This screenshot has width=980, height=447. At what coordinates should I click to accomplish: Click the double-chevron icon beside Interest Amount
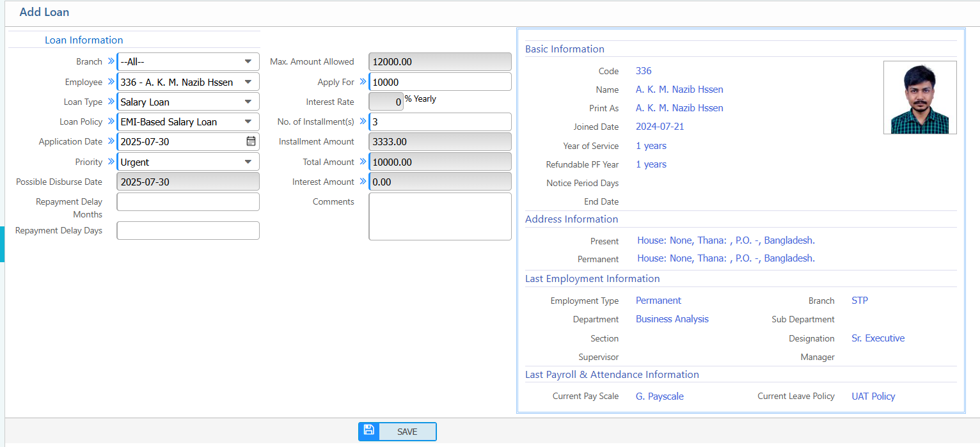click(x=363, y=182)
